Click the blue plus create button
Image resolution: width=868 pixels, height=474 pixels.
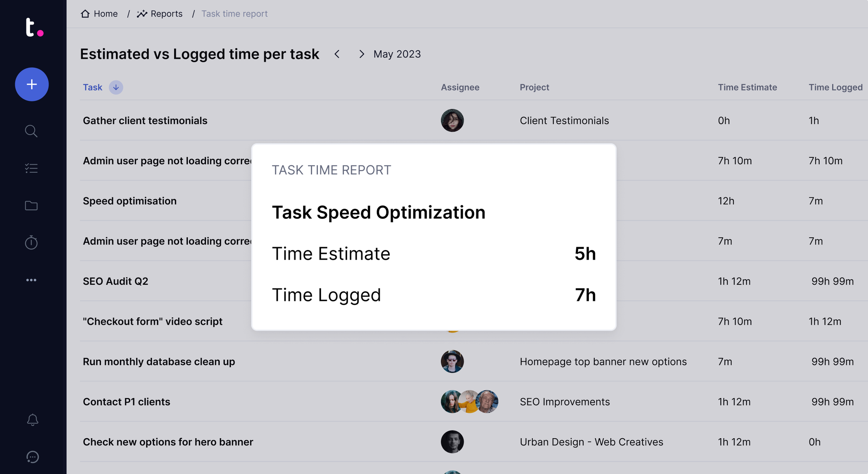pyautogui.click(x=32, y=84)
